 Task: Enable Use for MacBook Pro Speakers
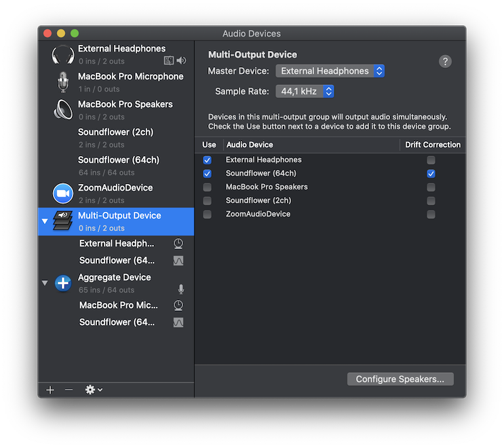point(208,187)
